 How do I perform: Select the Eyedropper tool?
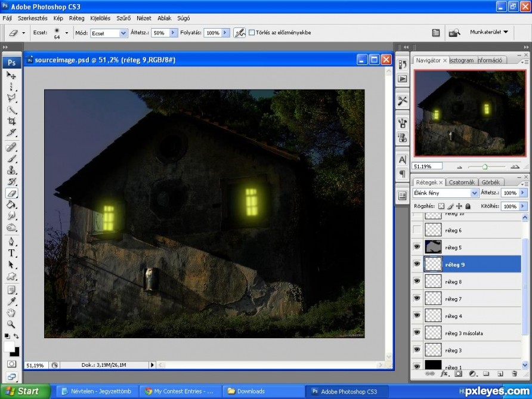click(11, 302)
